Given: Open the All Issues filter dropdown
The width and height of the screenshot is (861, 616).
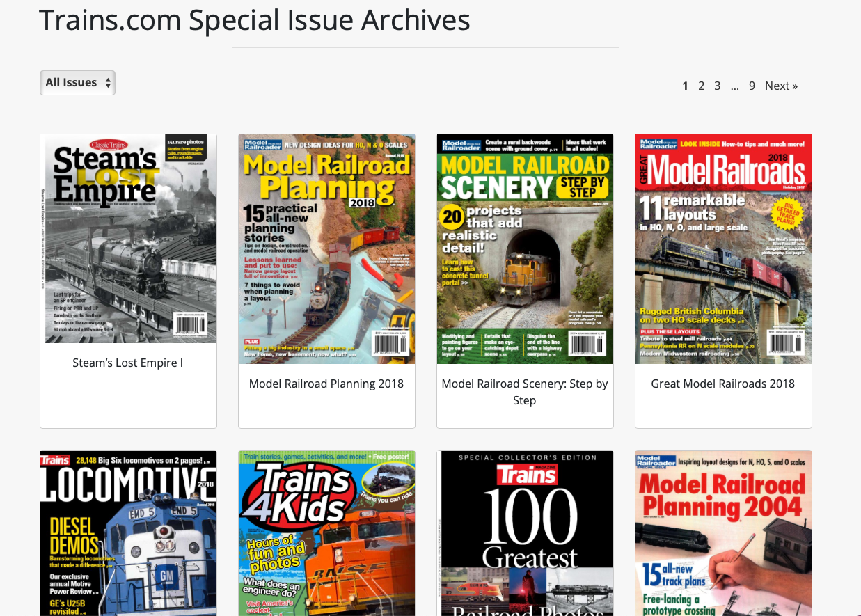Looking at the screenshot, I should click(72, 82).
